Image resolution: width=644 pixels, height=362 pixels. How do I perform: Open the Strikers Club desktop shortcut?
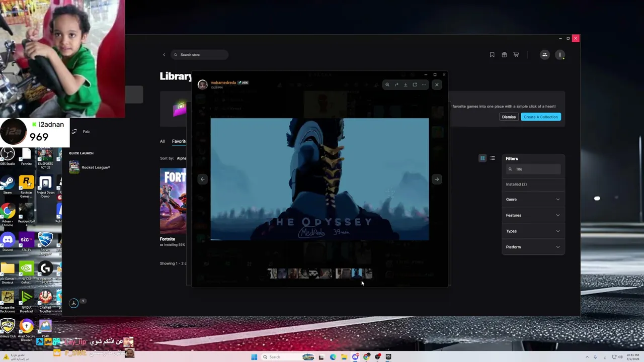pyautogui.click(x=7, y=329)
